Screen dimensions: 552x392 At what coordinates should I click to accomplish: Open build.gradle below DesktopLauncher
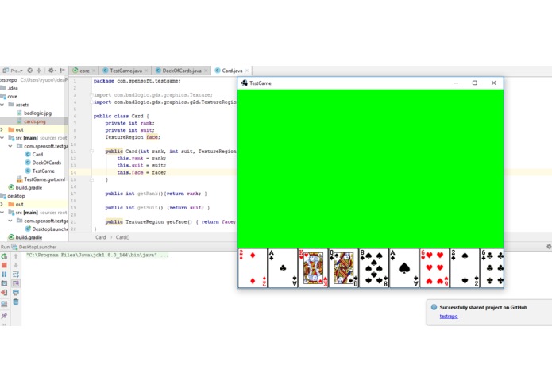25,237
